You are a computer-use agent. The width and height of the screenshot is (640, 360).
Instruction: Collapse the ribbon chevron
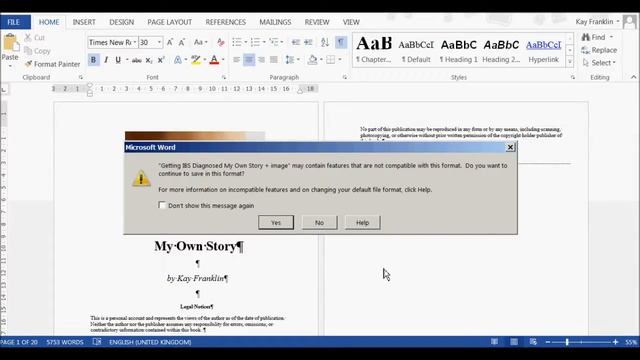[633, 77]
